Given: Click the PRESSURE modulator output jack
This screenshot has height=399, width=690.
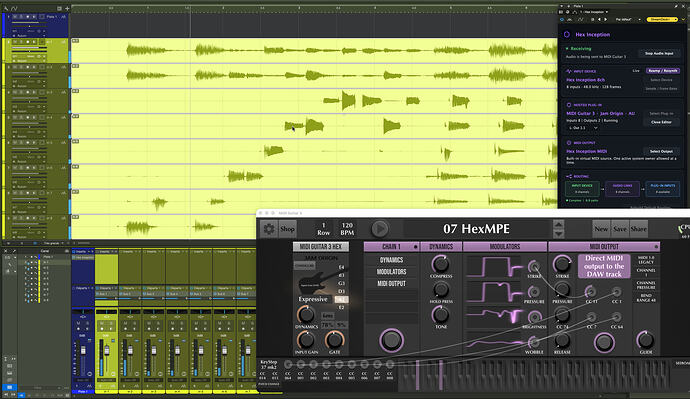Looking at the screenshot, I should [x=534, y=292].
